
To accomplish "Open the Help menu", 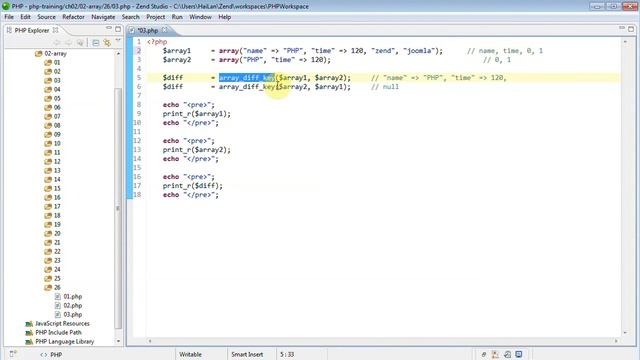I will [224, 17].
